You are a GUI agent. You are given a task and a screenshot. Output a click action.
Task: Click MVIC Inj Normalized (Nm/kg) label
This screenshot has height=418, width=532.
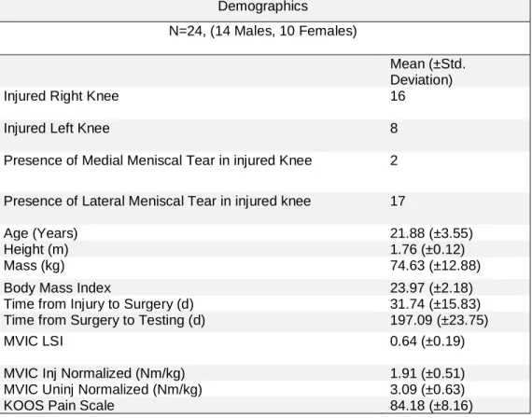(x=94, y=373)
